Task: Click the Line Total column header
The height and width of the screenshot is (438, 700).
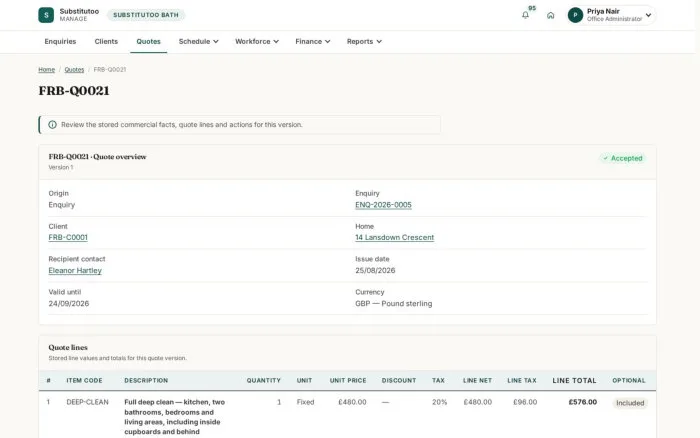Action: pos(574,381)
